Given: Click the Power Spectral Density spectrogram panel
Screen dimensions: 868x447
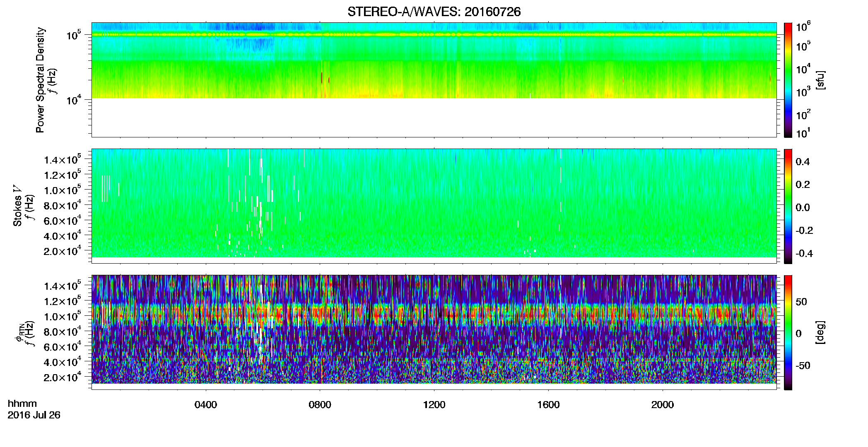Looking at the screenshot, I should (434, 79).
